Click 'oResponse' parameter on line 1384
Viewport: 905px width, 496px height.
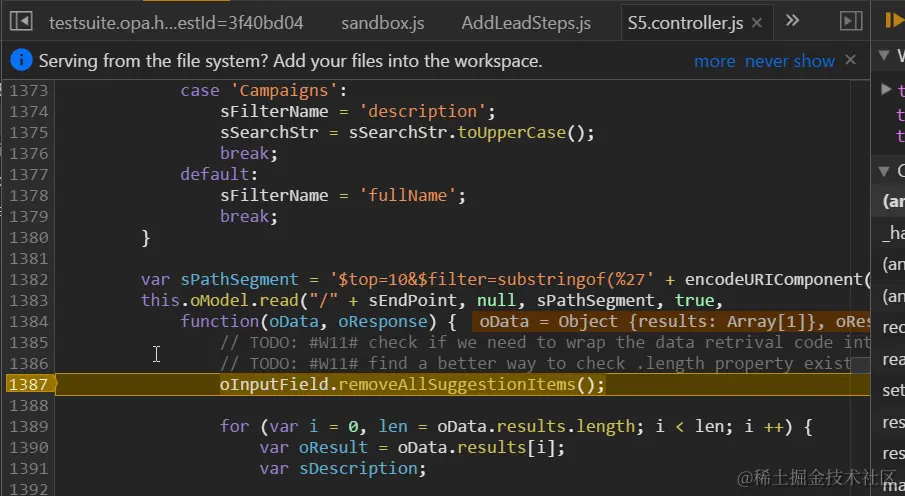click(383, 322)
